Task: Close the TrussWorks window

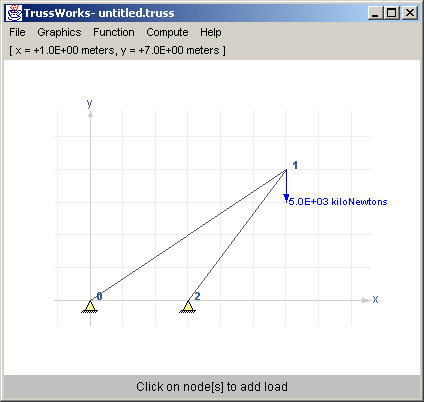Action: pos(410,13)
